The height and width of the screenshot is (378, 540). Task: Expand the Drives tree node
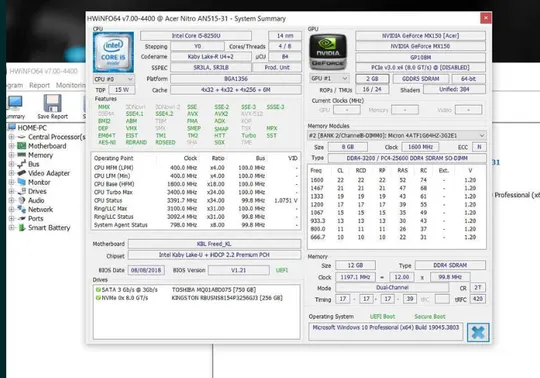11,191
